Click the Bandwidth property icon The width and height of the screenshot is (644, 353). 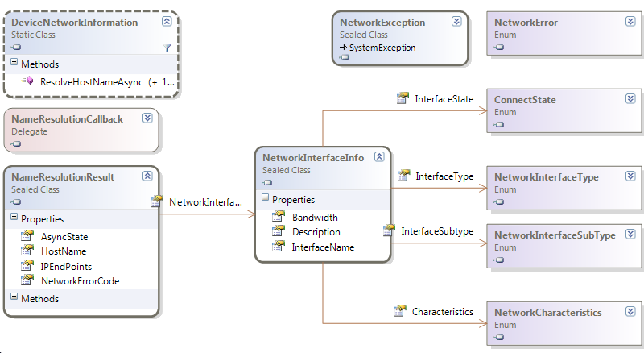279,217
